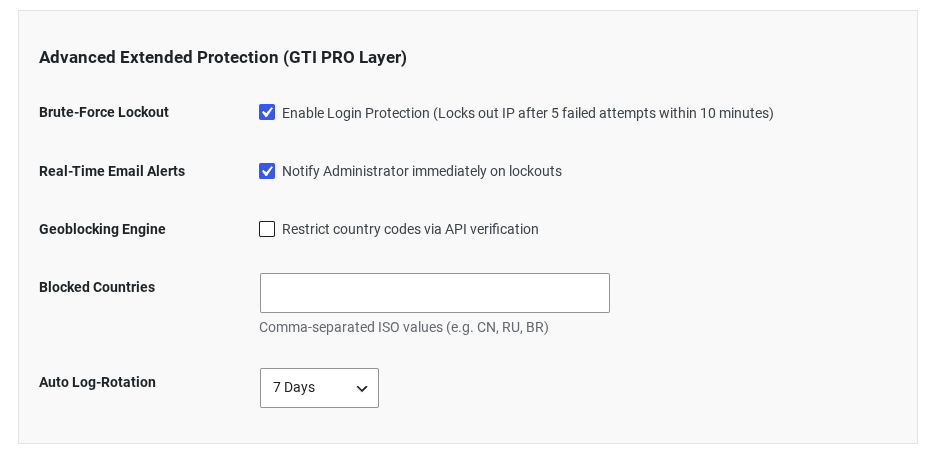Click the Geoblocking Engine row heading
This screenshot has height=454, width=935.
tap(103, 229)
